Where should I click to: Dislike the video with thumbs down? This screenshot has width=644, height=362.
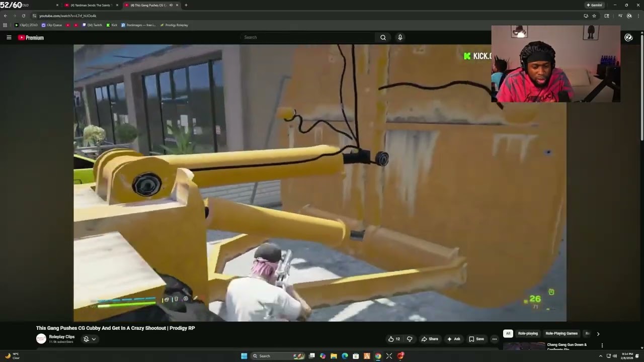tap(410, 339)
